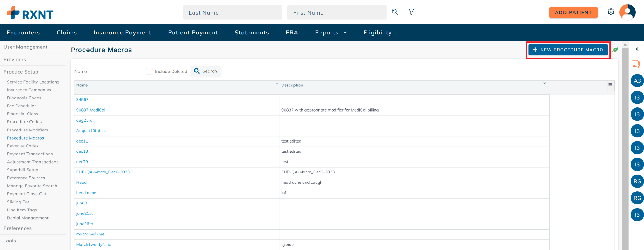Open the table column options hamburger menu
644x250 pixels.
coord(610,85)
